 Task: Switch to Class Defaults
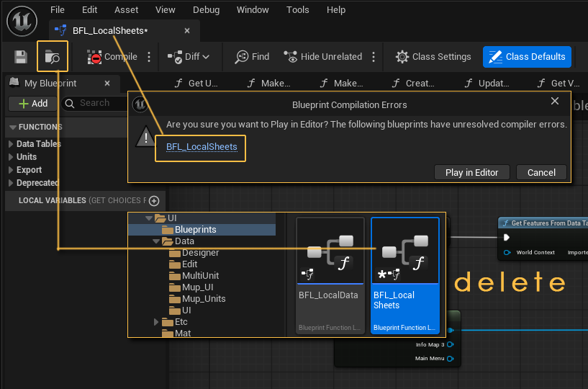528,57
